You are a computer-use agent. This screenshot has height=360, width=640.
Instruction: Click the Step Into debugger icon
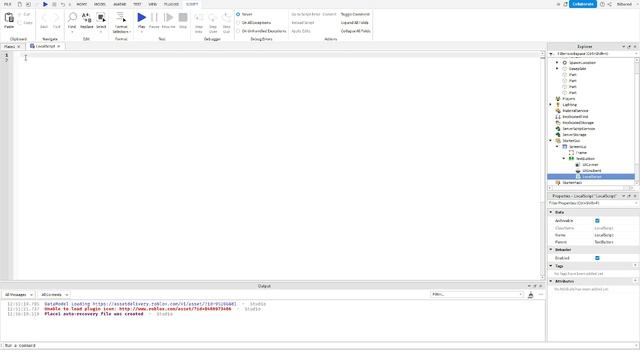[x=199, y=18]
